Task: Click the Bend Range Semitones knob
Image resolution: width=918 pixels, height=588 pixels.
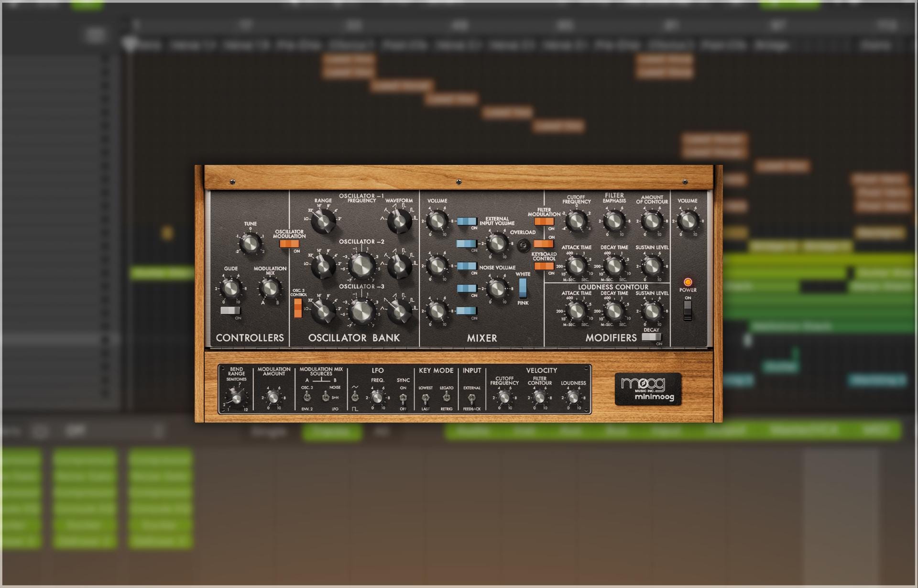Action: [x=236, y=398]
